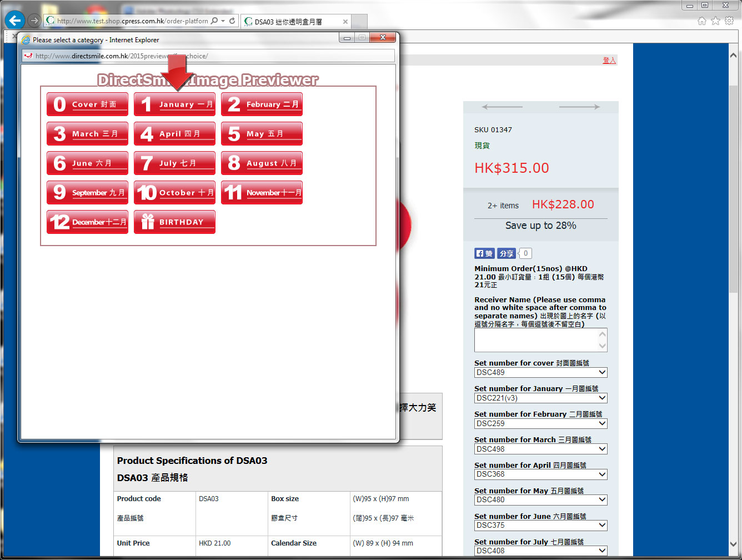
Task: Choose the 1 January category button
Action: pyautogui.click(x=174, y=104)
